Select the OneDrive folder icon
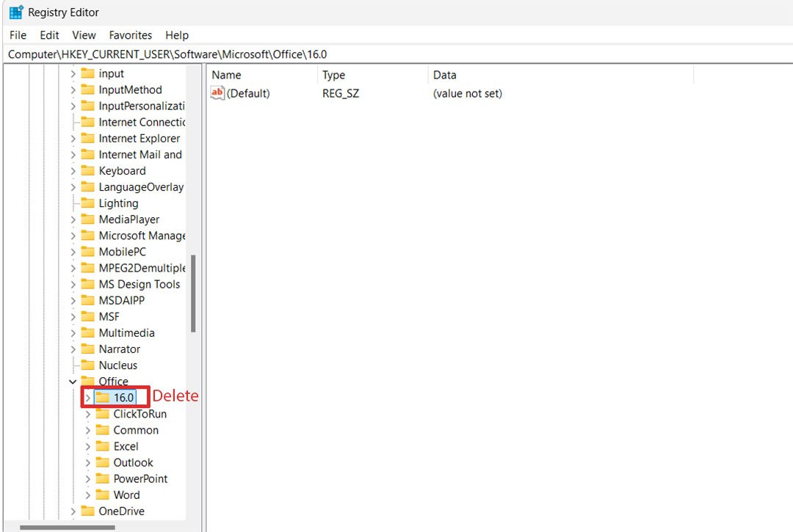Image resolution: width=793 pixels, height=532 pixels. coord(87,511)
